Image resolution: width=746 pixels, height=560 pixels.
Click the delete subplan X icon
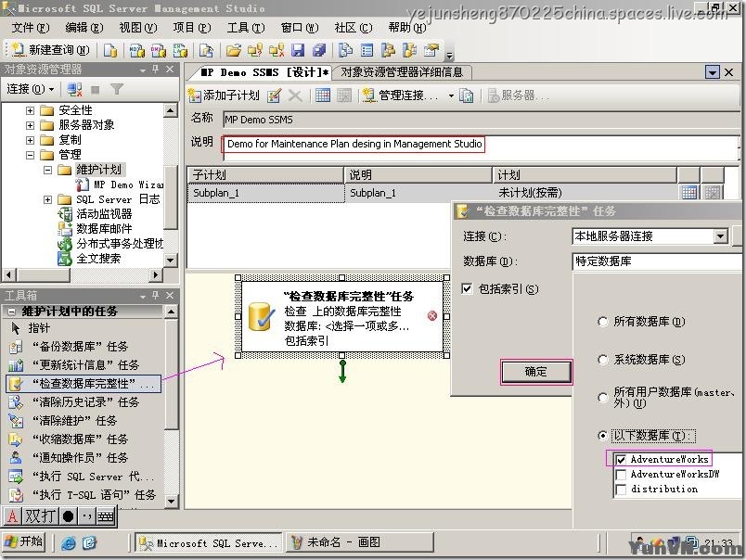point(295,95)
